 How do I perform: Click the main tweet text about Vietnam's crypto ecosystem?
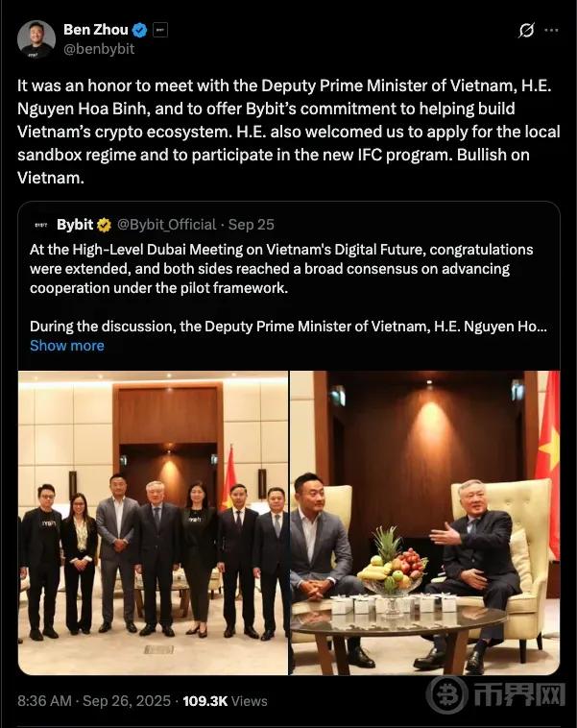tap(288, 132)
